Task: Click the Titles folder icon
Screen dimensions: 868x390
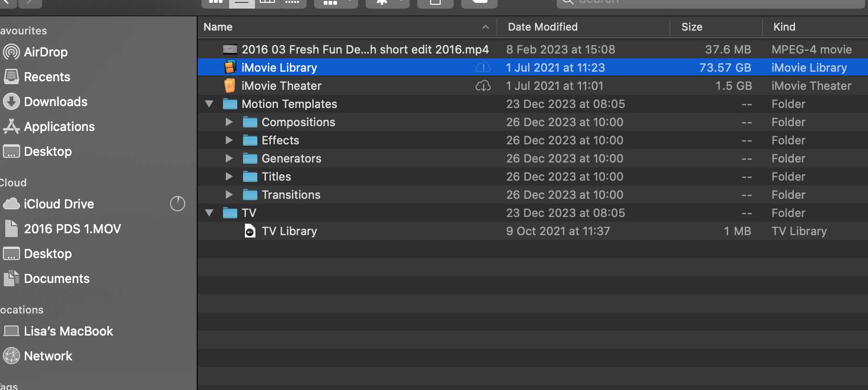Action: [x=250, y=176]
